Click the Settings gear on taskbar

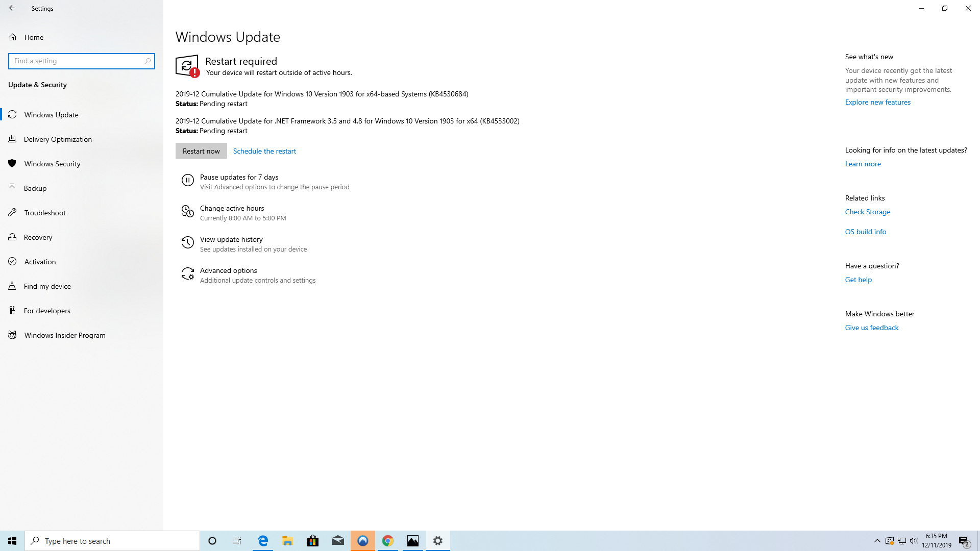[x=438, y=541]
